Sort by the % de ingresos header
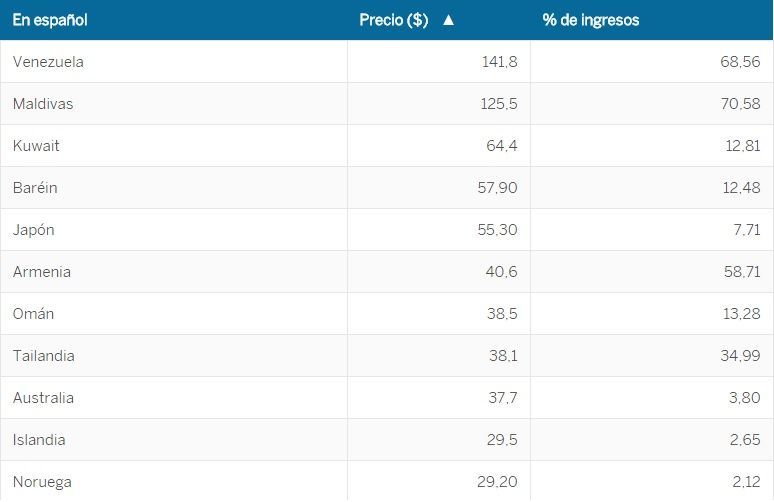The height and width of the screenshot is (502, 774). [591, 20]
